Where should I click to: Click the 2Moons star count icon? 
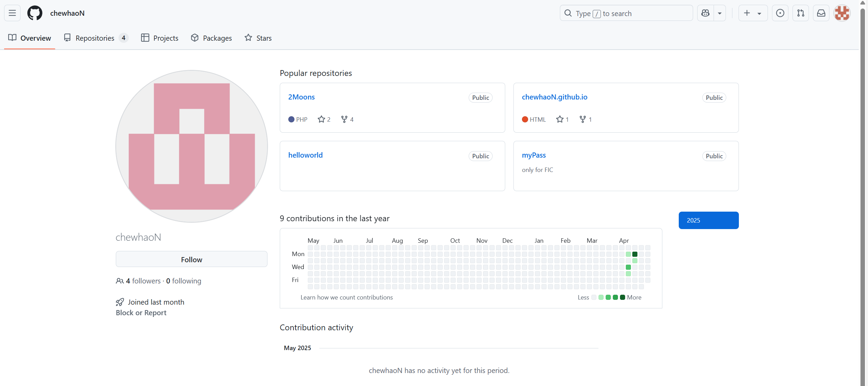(321, 119)
